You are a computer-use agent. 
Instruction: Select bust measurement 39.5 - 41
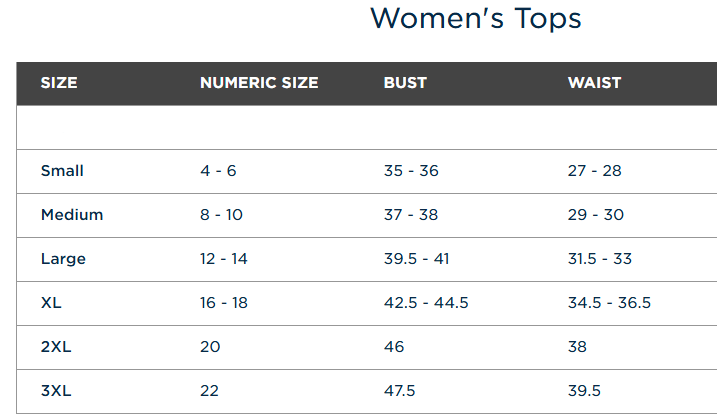point(417,259)
